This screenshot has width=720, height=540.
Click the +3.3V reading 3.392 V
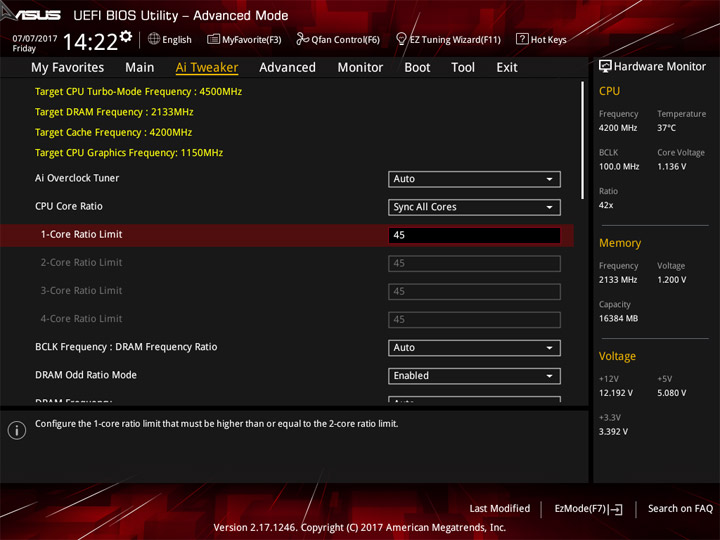point(613,432)
